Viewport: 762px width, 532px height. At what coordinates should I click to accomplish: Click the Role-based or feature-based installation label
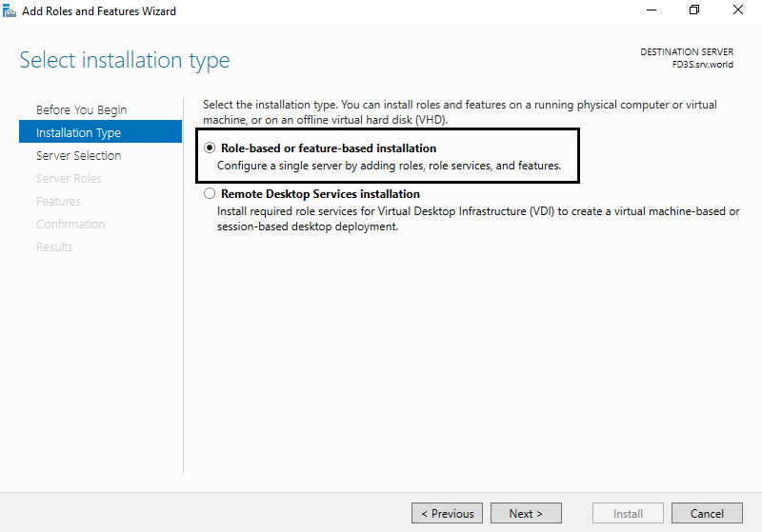point(329,148)
